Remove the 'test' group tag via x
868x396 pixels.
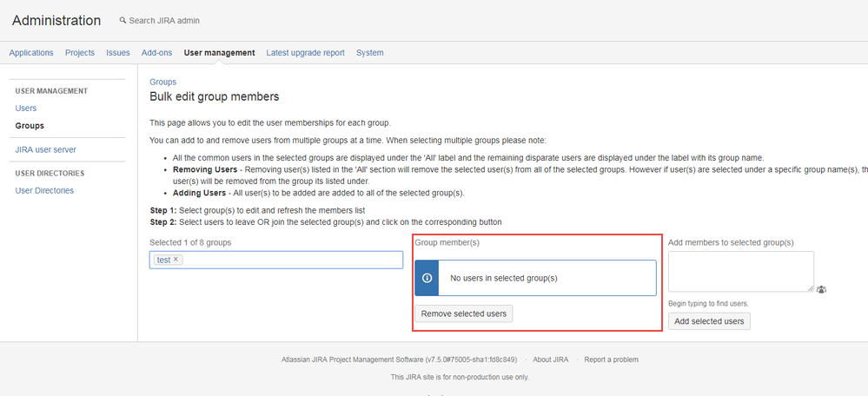pos(176,260)
